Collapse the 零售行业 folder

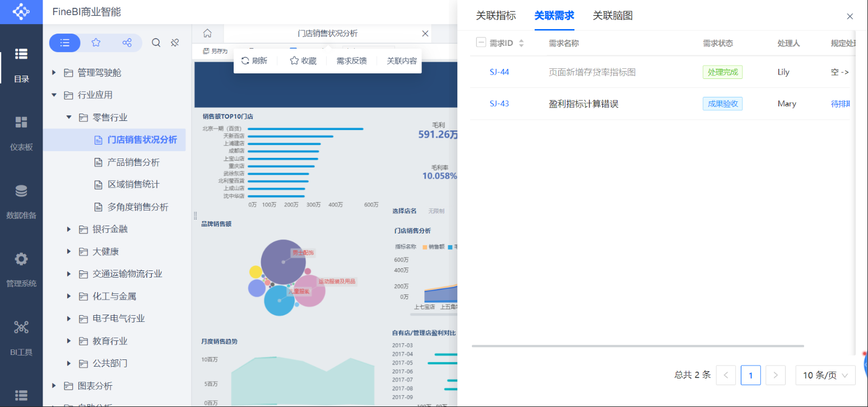(x=69, y=118)
